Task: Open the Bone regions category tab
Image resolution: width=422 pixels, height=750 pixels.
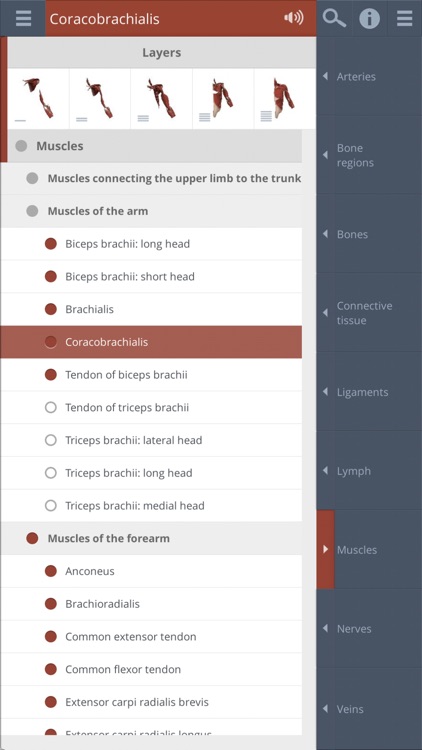Action: (x=369, y=155)
